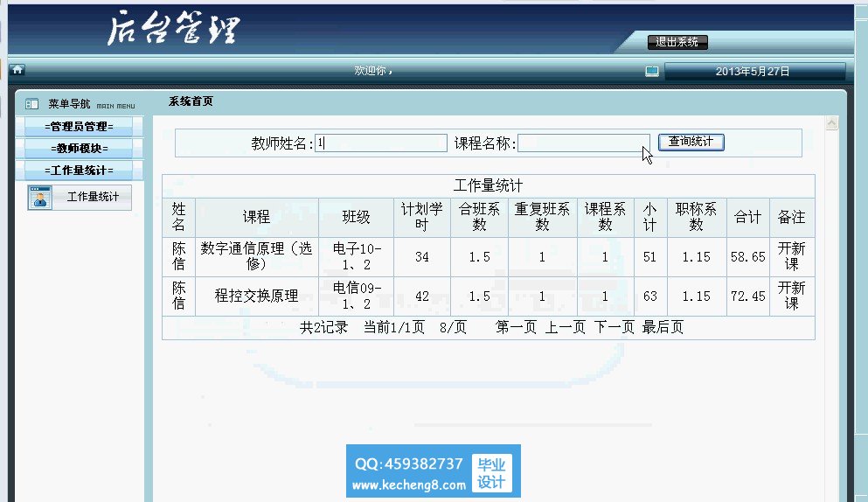Viewport: 868px width, 502px height.
Task: Click the 工作量统计 table title
Action: point(488,185)
